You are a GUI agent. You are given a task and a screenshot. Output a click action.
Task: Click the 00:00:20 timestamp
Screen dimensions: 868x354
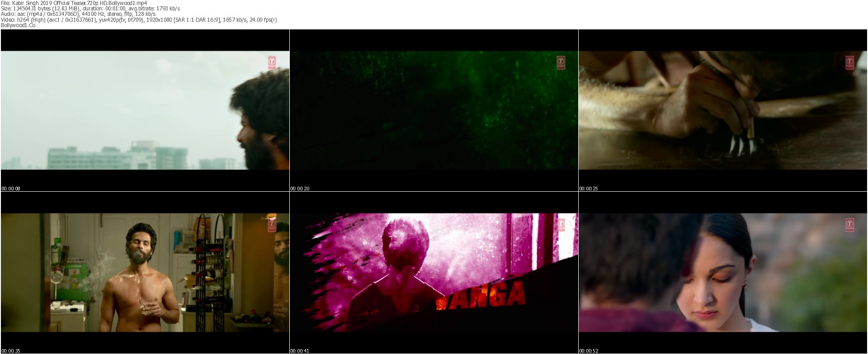tap(300, 189)
